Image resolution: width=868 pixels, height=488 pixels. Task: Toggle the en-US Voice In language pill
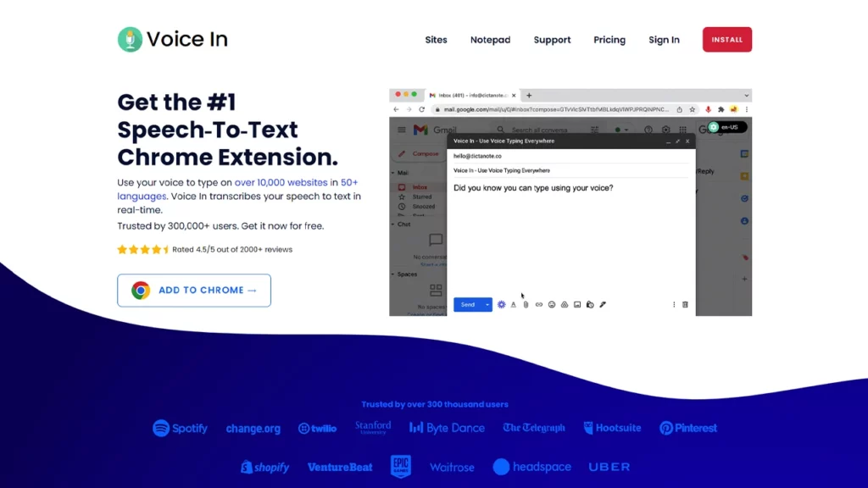click(x=726, y=127)
